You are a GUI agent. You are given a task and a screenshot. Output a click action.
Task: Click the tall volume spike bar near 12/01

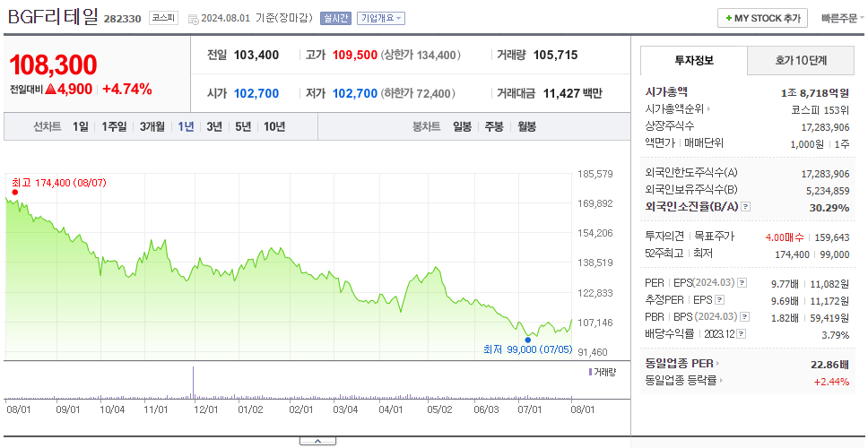point(193,383)
